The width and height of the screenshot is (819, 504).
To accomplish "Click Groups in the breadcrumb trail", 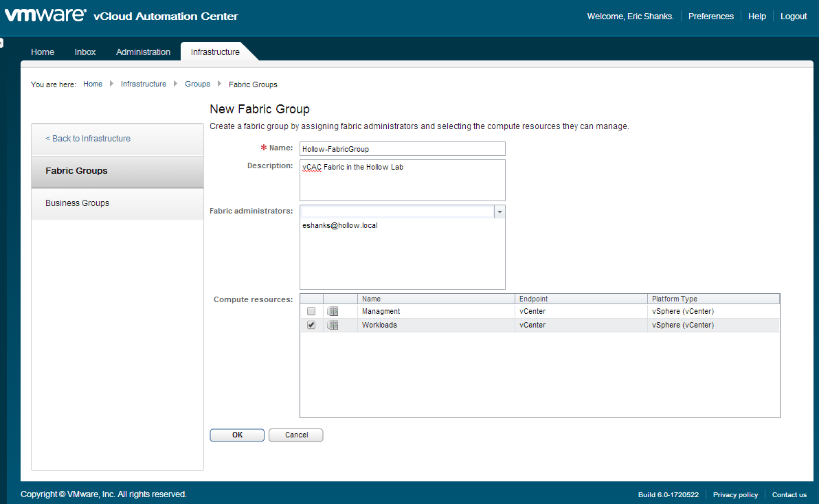I will pyautogui.click(x=197, y=84).
